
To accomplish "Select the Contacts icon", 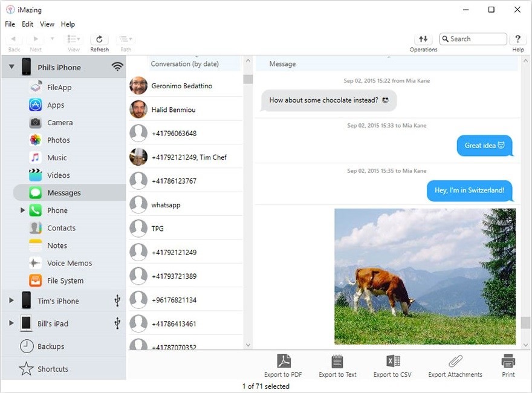I will pyautogui.click(x=36, y=228).
